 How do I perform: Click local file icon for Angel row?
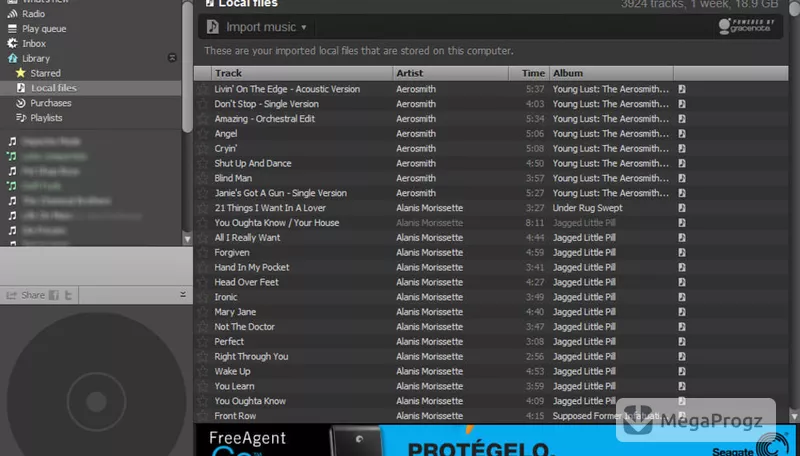[x=682, y=133]
